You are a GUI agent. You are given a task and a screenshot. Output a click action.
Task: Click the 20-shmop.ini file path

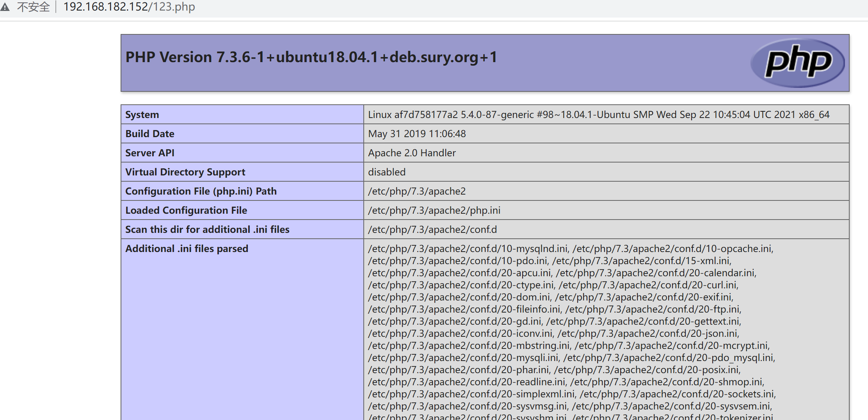point(667,382)
